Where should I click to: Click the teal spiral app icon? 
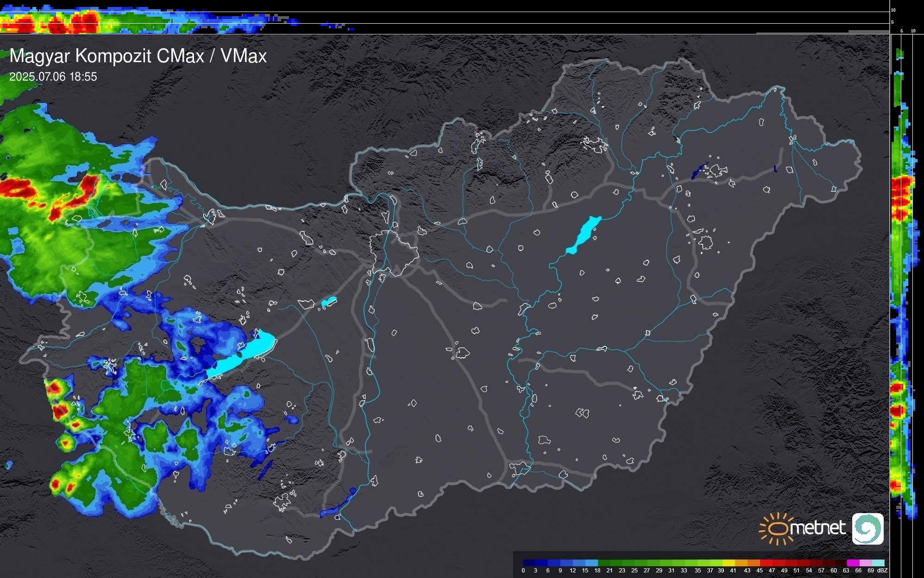point(867,528)
